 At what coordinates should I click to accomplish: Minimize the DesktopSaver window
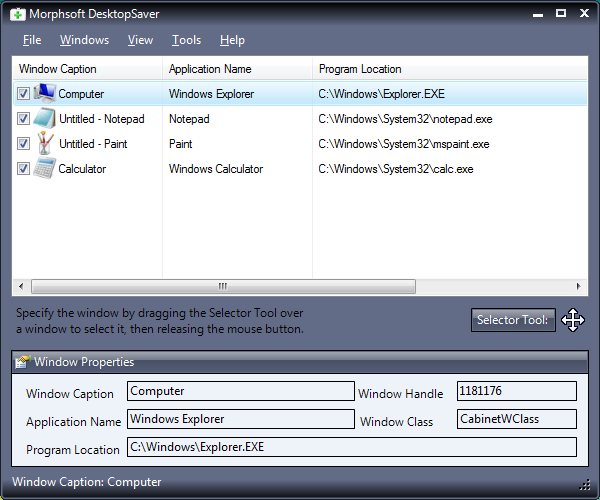tap(538, 14)
